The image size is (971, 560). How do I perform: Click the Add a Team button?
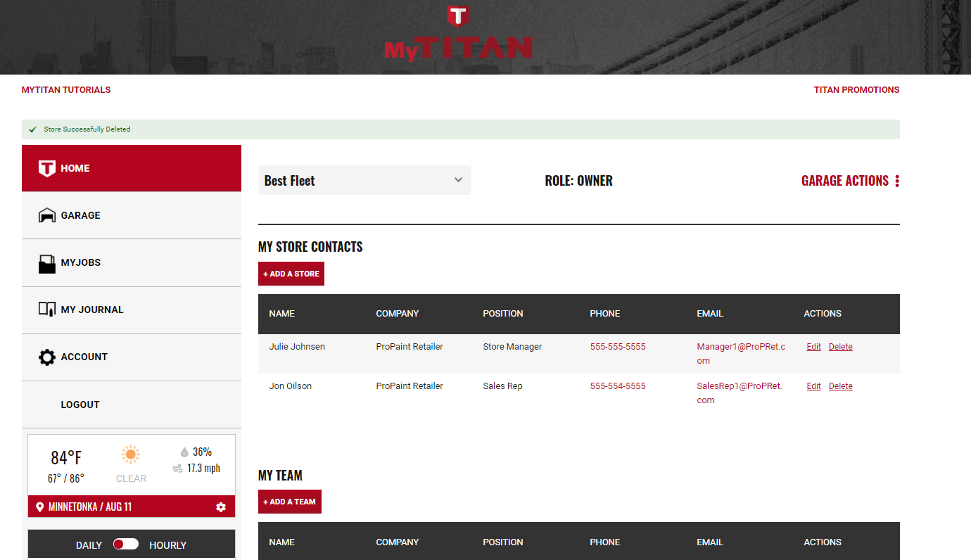[x=290, y=502]
